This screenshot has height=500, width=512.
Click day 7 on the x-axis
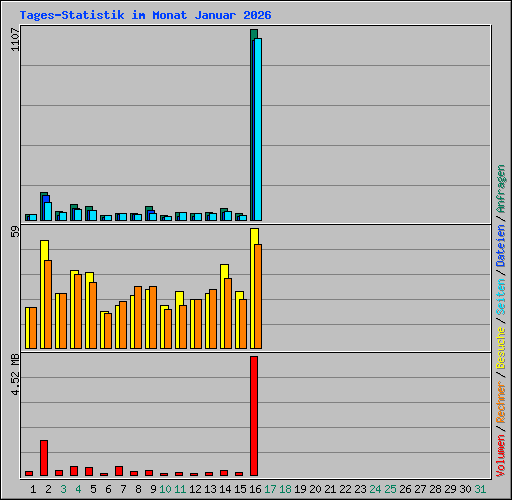[x=123, y=489]
